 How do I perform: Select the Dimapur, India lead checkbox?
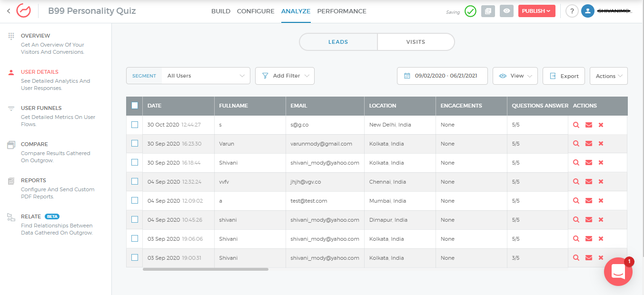pos(135,219)
